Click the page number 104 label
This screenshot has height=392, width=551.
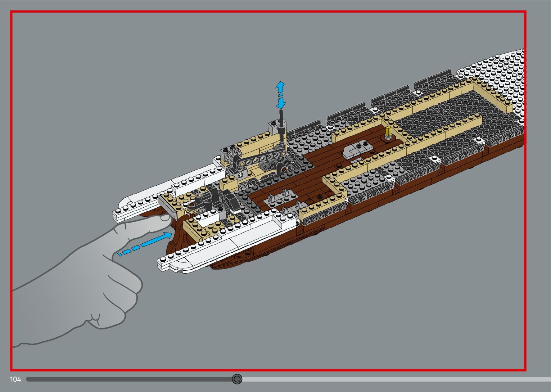[x=16, y=379]
